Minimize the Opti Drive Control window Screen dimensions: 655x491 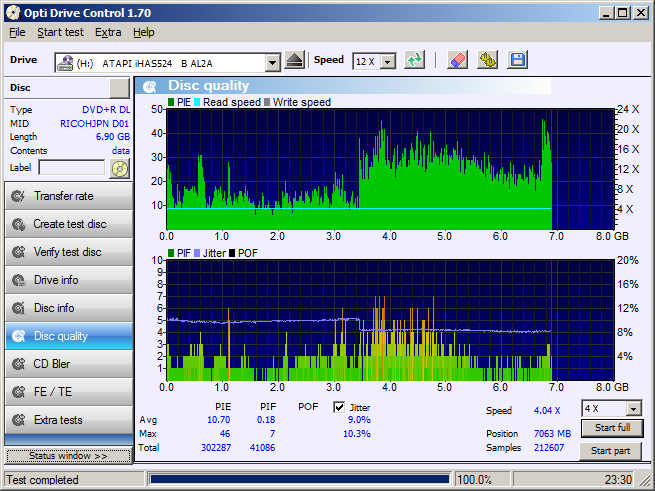pos(607,13)
